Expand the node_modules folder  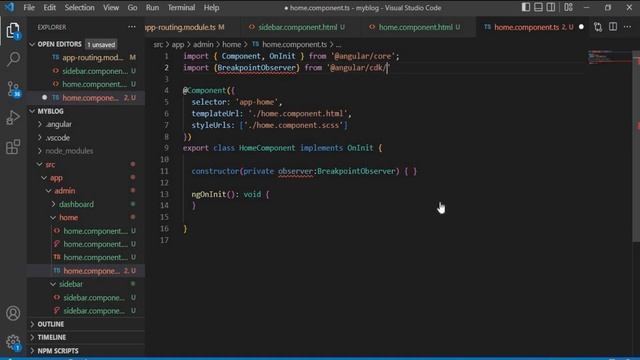tap(69, 151)
